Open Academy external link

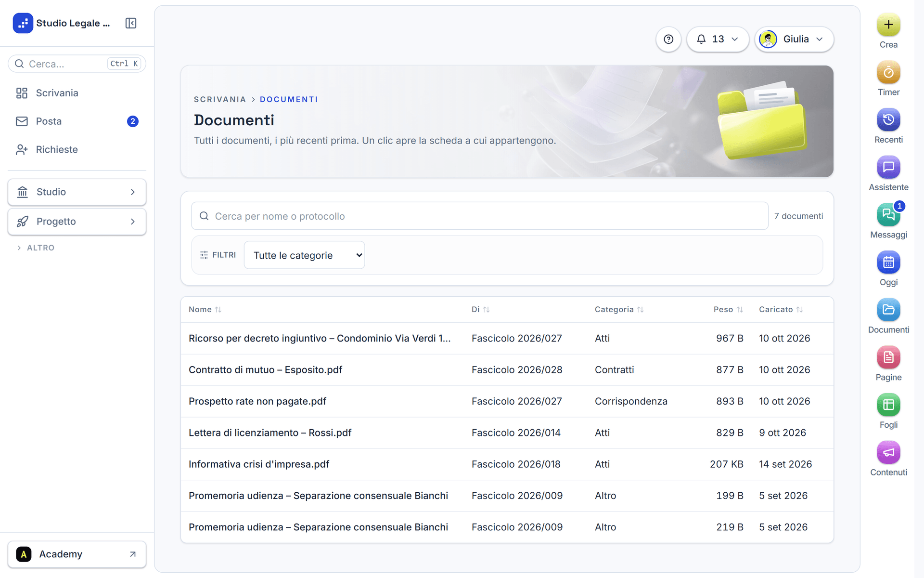click(x=77, y=554)
